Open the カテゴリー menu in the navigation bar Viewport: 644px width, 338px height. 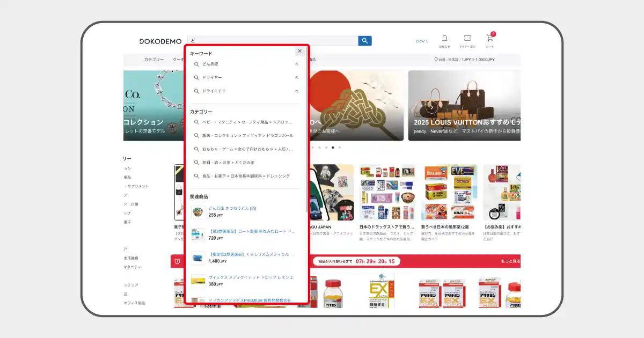pos(153,60)
